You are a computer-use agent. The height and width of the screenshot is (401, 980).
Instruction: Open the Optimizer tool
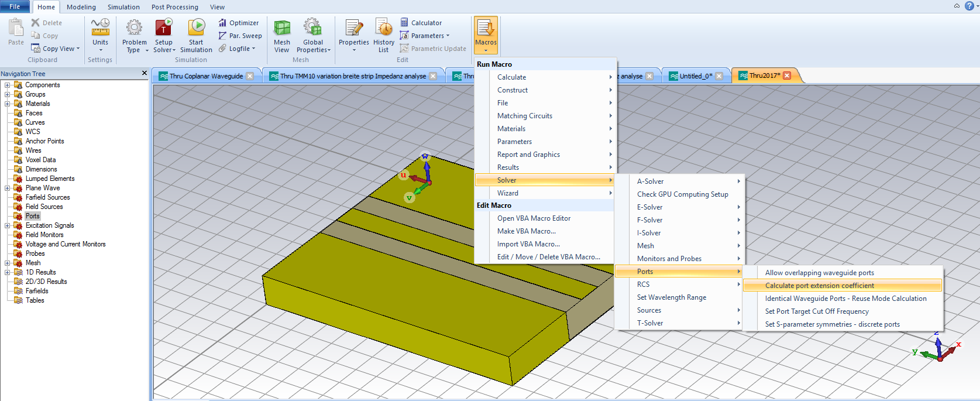239,23
